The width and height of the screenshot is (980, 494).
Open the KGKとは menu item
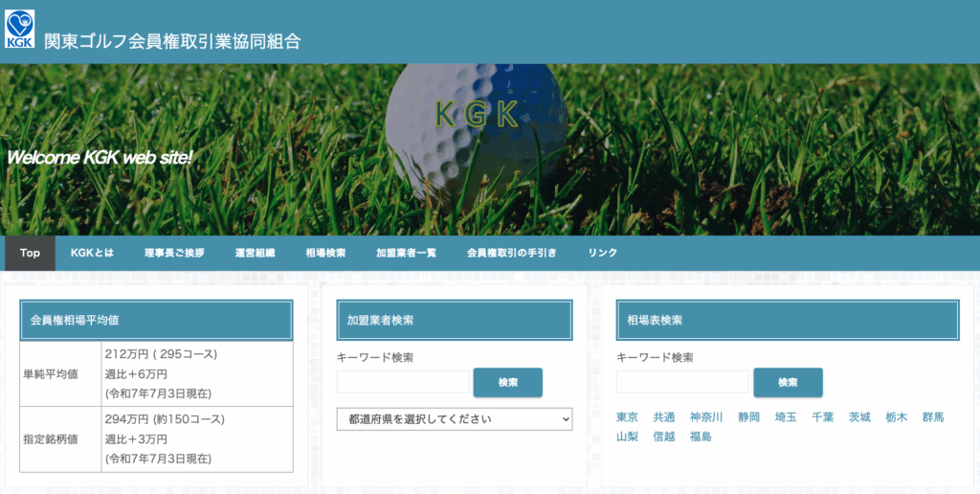point(93,253)
